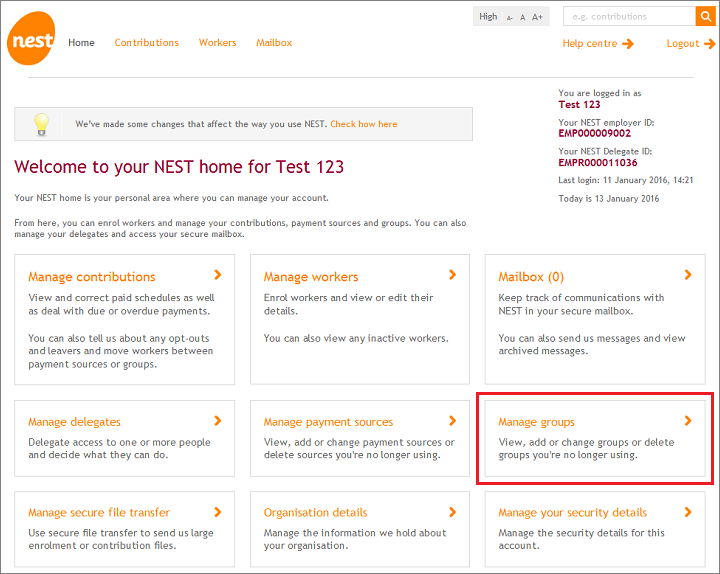This screenshot has height=574, width=720.
Task: Open the Manage secure file transfer link
Action: pos(99,512)
